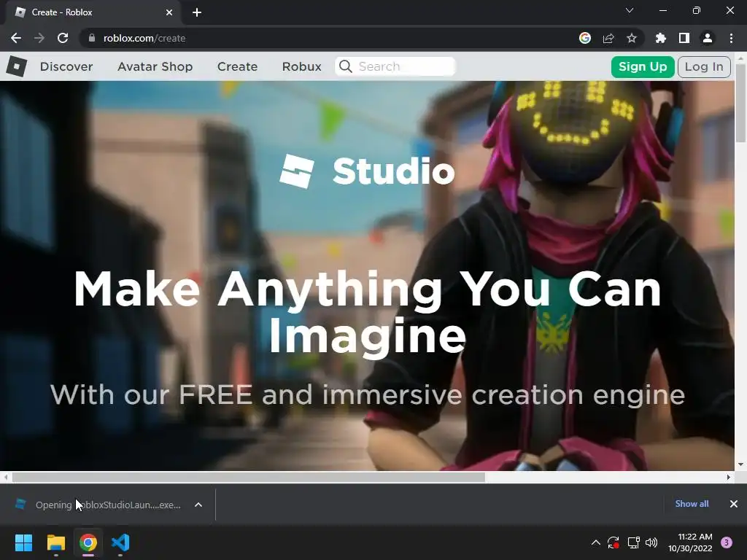The width and height of the screenshot is (747, 560).
Task: Open Visual Studio Code from taskbar
Action: click(x=120, y=542)
